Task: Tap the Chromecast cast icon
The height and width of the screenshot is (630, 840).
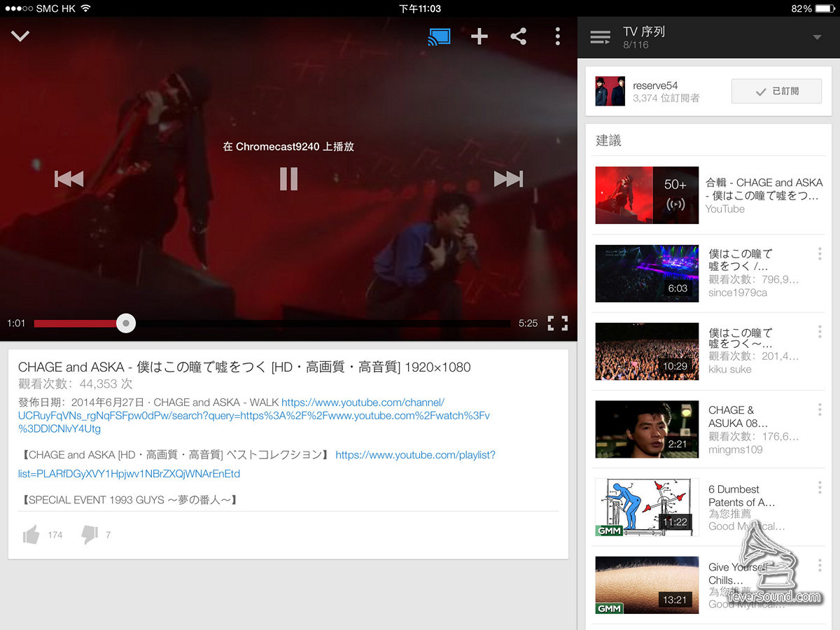Action: 440,36
